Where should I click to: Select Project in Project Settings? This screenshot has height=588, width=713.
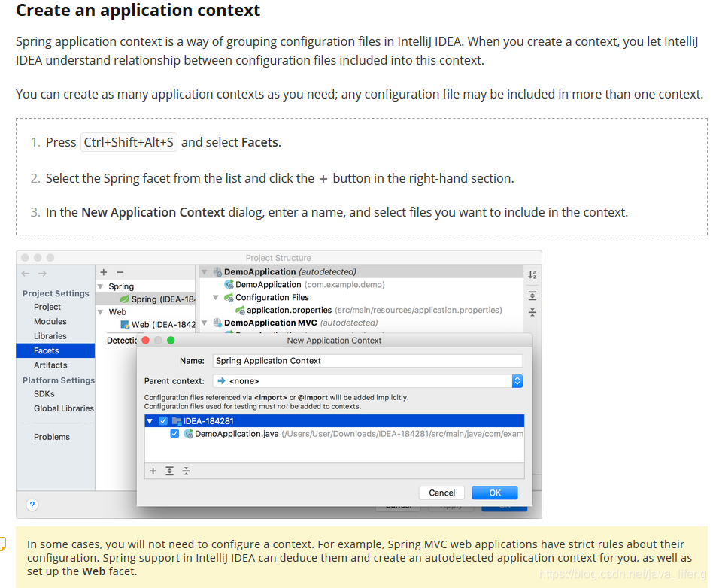[x=47, y=307]
